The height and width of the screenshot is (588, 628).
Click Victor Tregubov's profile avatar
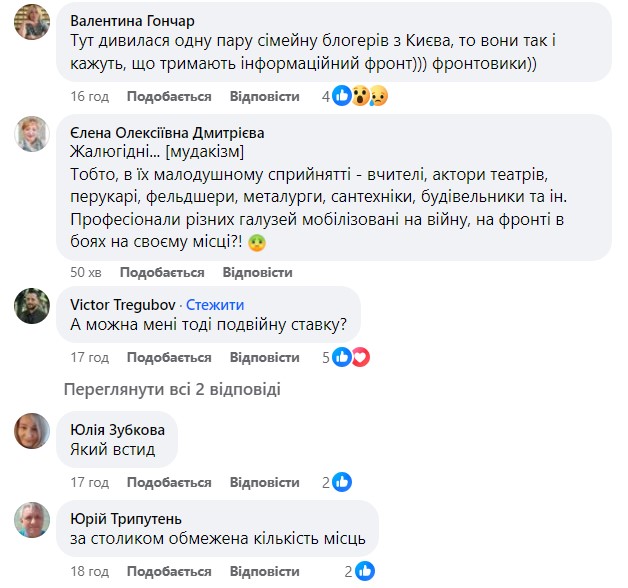[32, 306]
